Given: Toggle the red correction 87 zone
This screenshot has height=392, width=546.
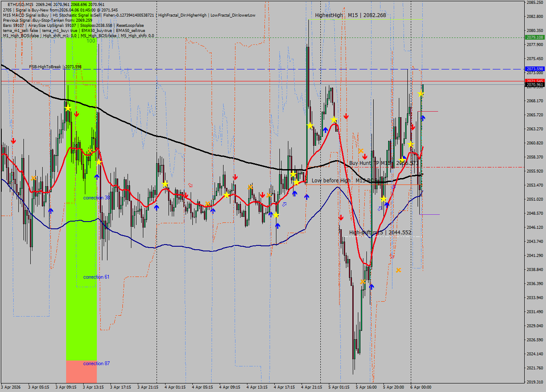Looking at the screenshot, I should [81, 371].
